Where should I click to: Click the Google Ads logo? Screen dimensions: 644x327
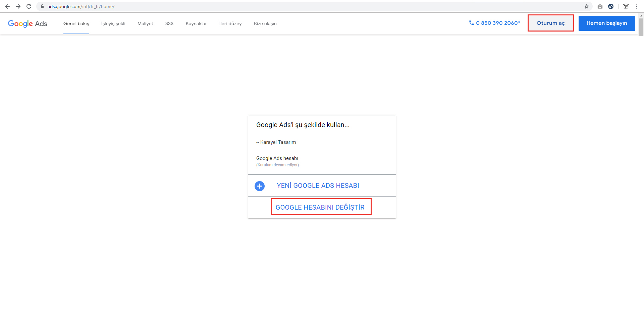[28, 23]
